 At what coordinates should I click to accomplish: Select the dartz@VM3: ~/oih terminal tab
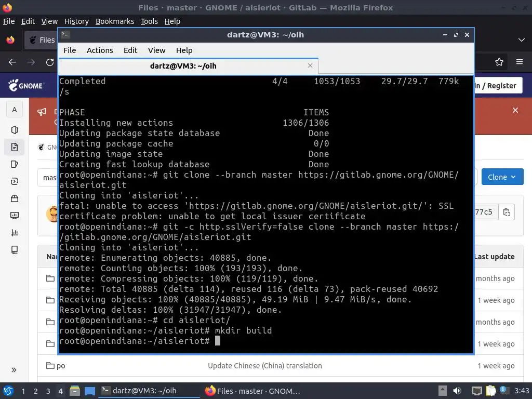point(188,66)
